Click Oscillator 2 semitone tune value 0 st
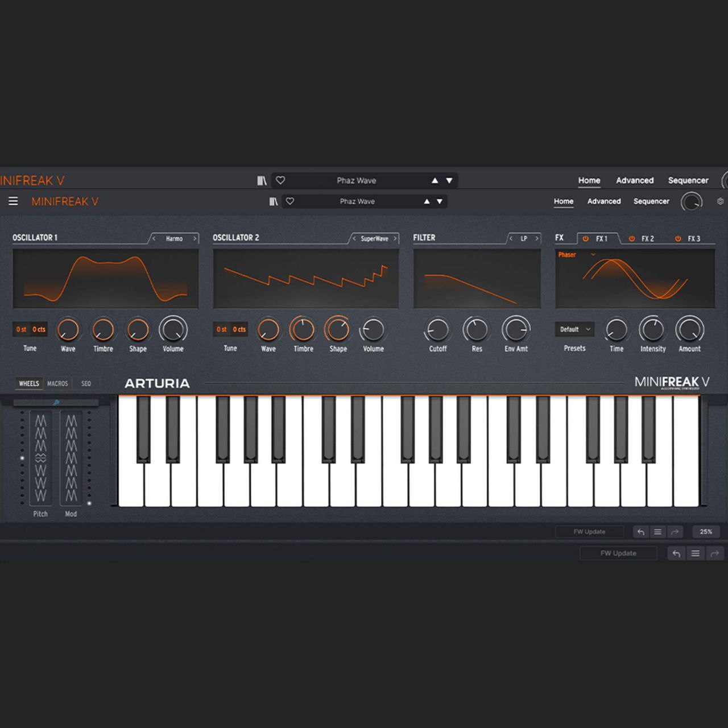This screenshot has height=728, width=728. tap(222, 329)
